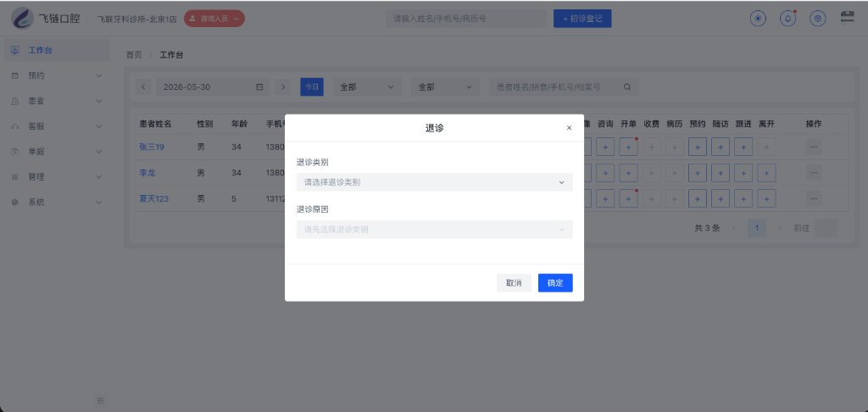Add 咨询 for 夏天123 row

coord(605,198)
